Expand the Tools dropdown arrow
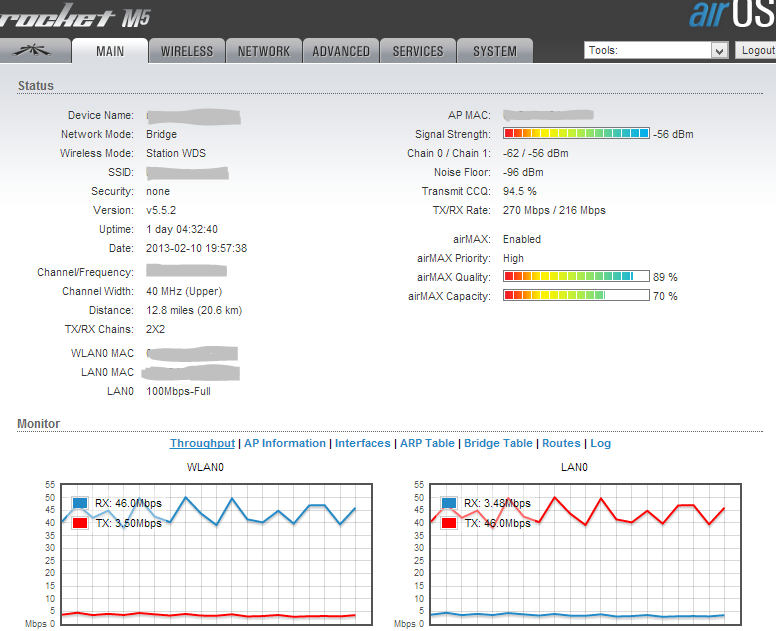This screenshot has width=776, height=631. (x=719, y=50)
